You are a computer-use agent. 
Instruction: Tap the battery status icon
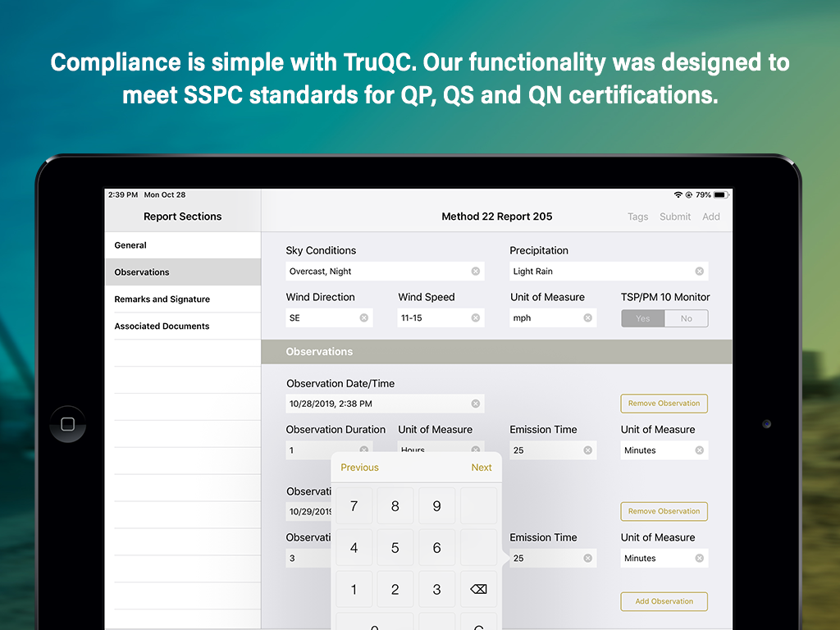pyautogui.click(x=720, y=195)
